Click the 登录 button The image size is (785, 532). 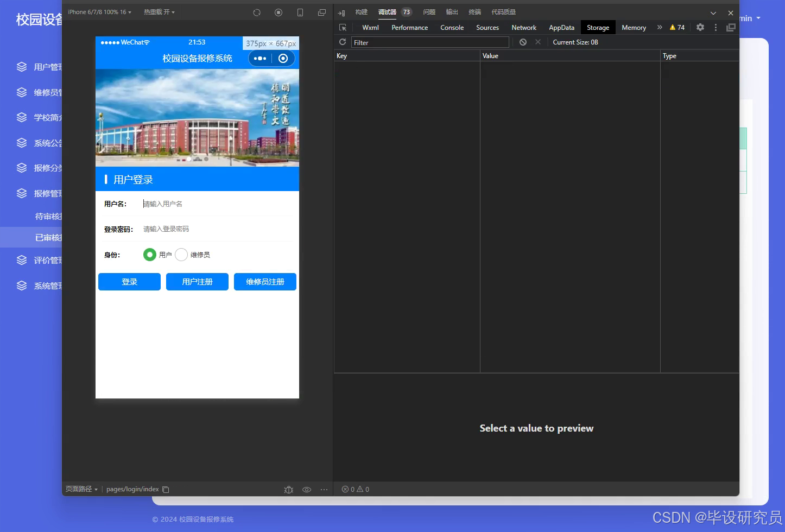129,282
